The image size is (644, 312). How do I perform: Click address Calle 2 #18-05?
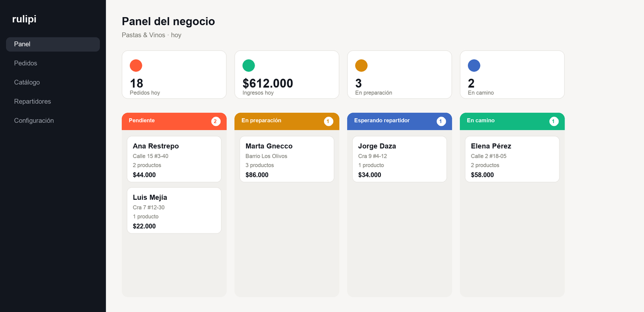(x=489, y=156)
